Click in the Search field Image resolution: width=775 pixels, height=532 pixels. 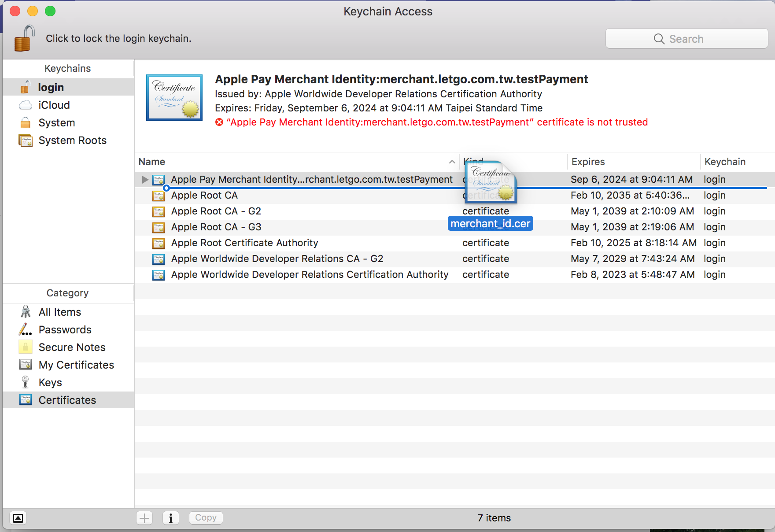[x=686, y=39]
